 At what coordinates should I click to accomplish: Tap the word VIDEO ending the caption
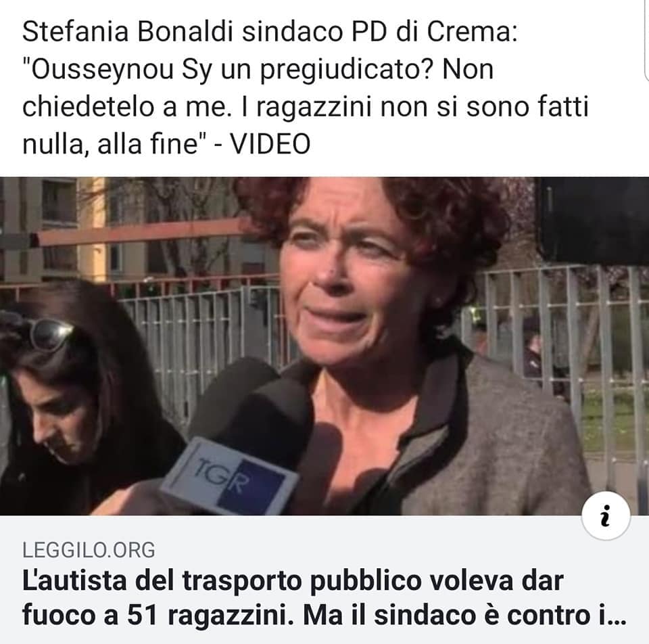pyautogui.click(x=270, y=144)
